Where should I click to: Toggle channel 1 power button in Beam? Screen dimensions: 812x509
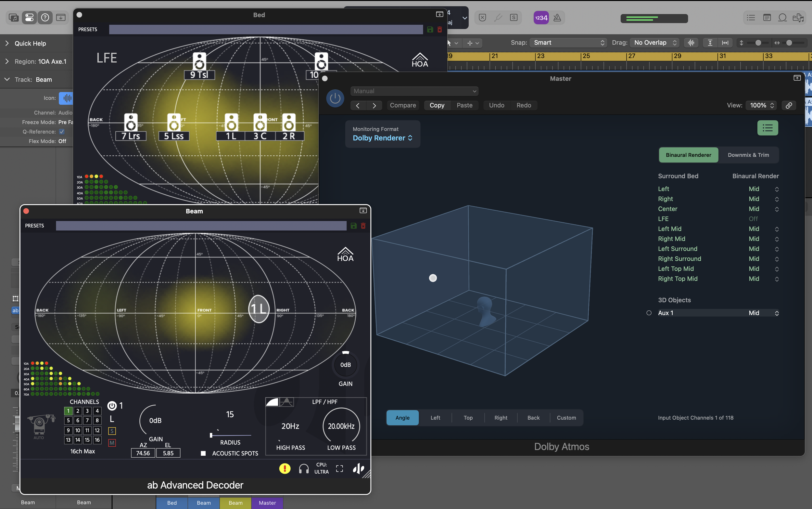112,406
